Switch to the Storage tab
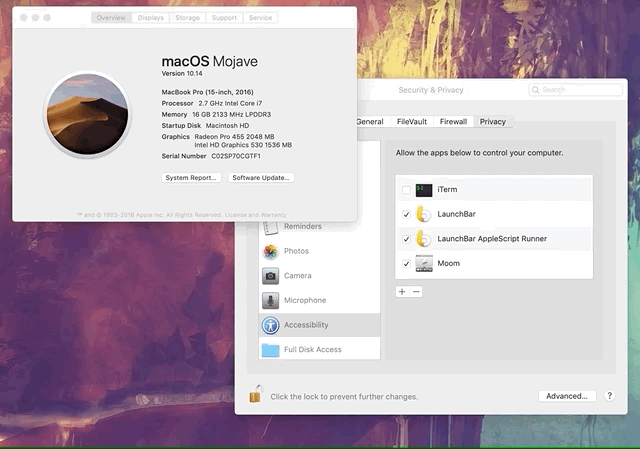 [187, 18]
